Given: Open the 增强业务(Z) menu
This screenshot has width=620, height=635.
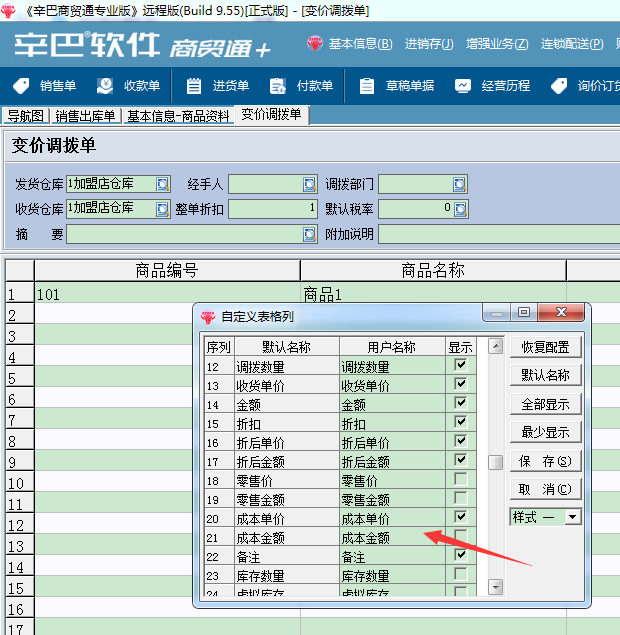Looking at the screenshot, I should click(x=497, y=44).
